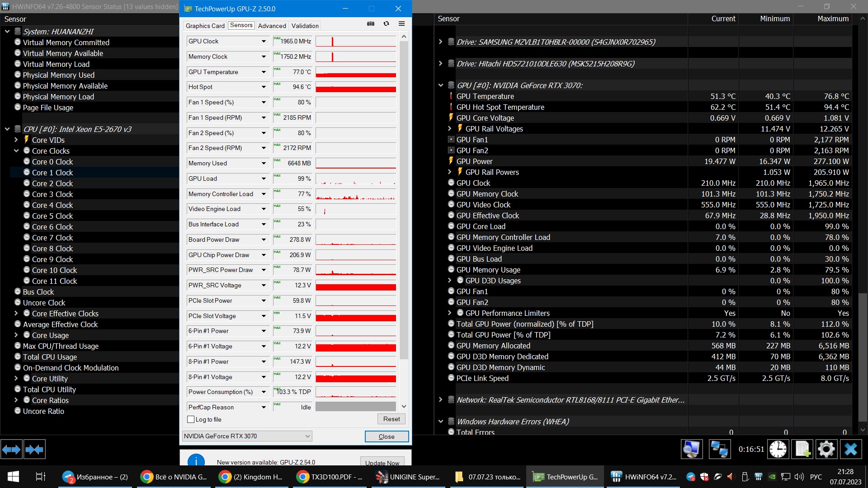This screenshot has height=488, width=868.
Task: Open the Windows Start menu
Action: 13,477
